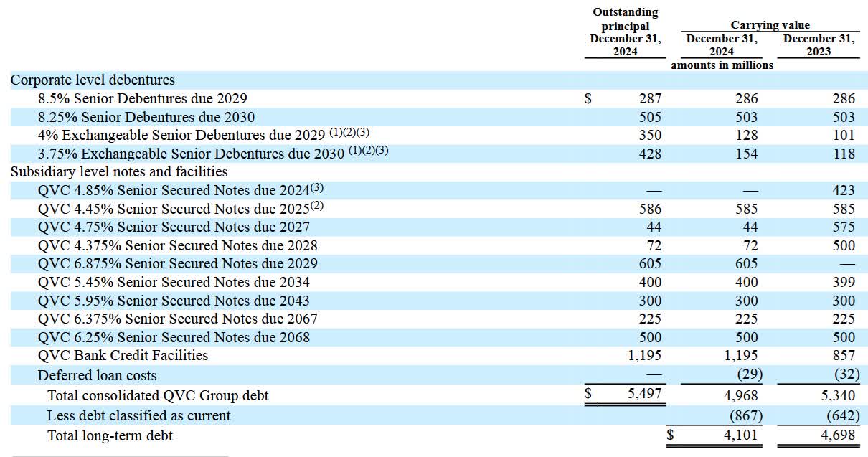Click the Subsidiary level notes and facilities heading
868x457 pixels.
119,171
